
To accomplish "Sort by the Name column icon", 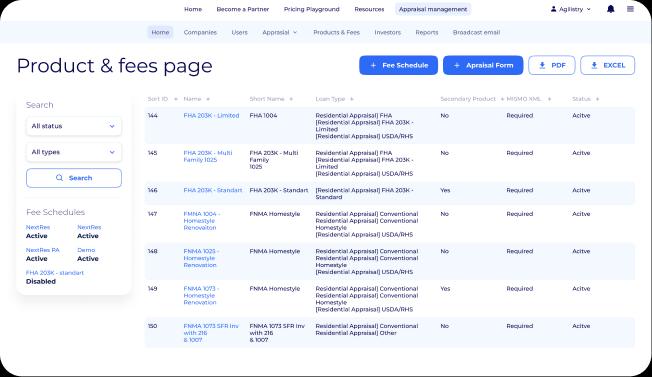I will (208, 99).
